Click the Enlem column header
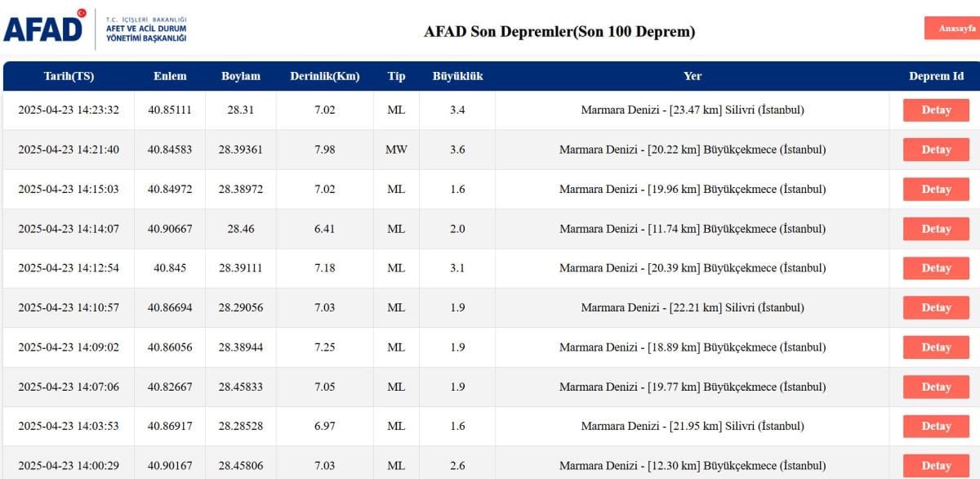Screen dimensions: 980x479 pos(170,76)
